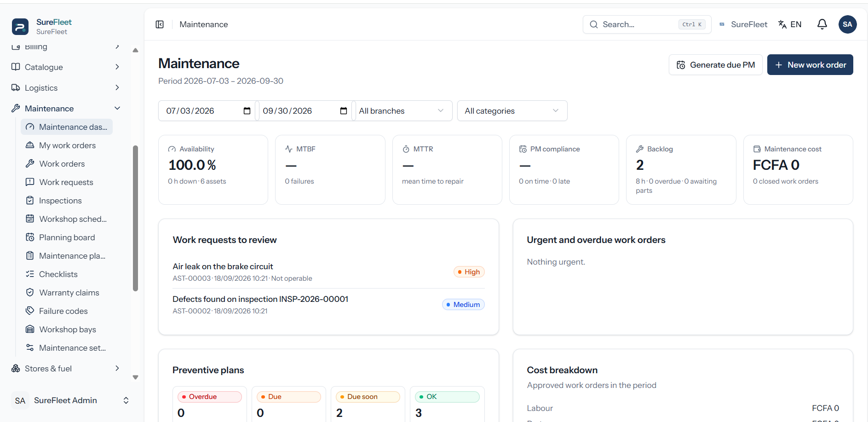Expand the Logistics menu

point(66,88)
